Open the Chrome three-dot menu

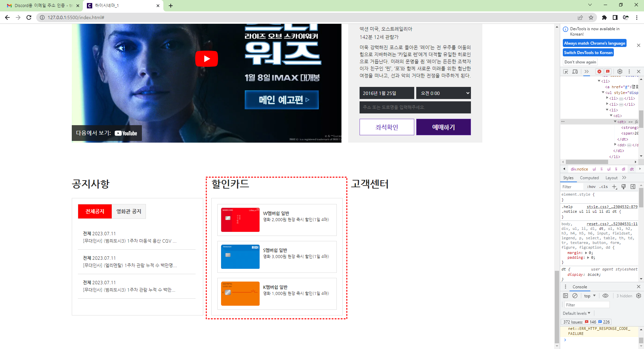click(x=637, y=17)
